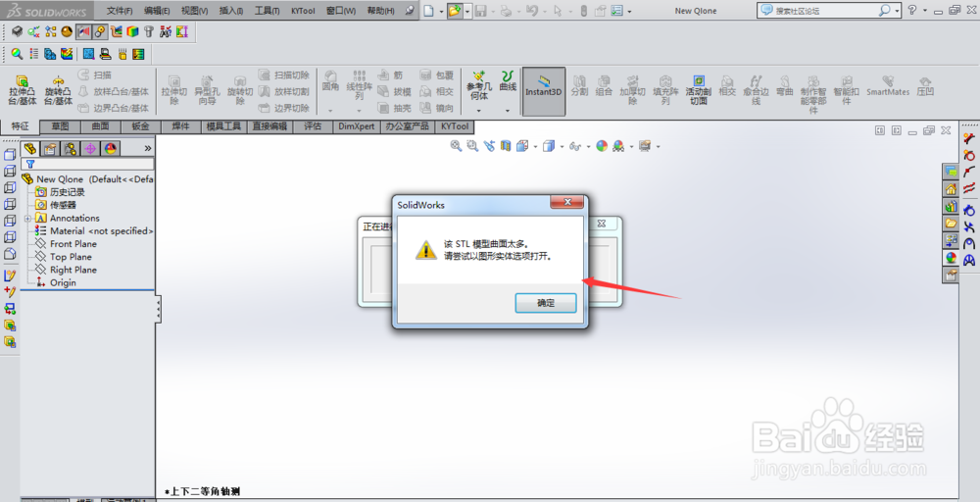The image size is (980, 502).
Task: Open the DimXpertManager crosshair tab
Action: pyautogui.click(x=90, y=148)
